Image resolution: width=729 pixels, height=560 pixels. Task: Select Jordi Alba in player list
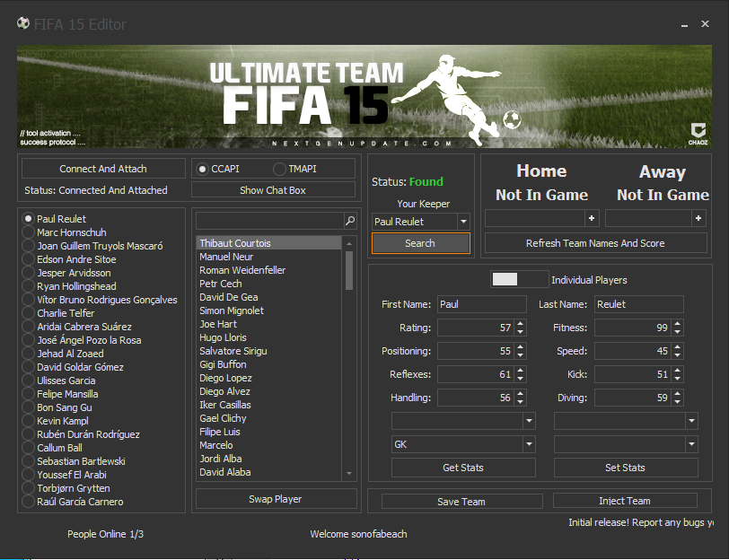(269, 459)
